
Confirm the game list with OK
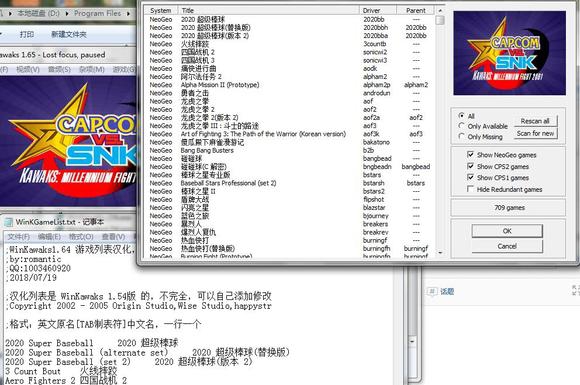click(x=507, y=231)
